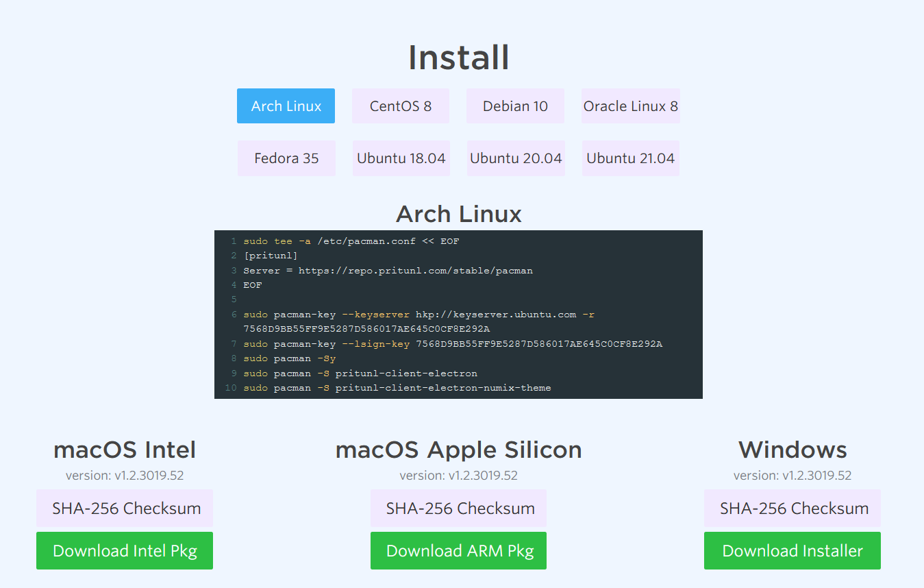Click the Arch Linux section heading
924x588 pixels.
pos(459,215)
